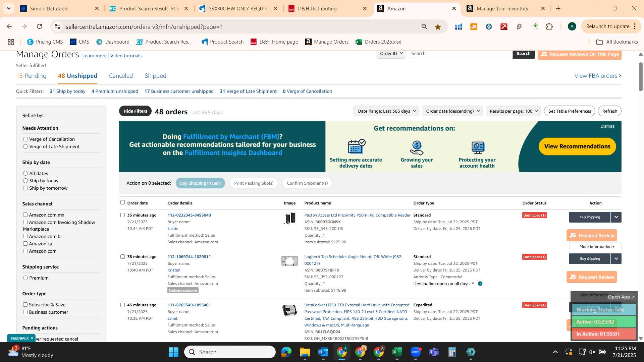Click the Hide Filters button
The image size is (644, 362).
click(135, 111)
